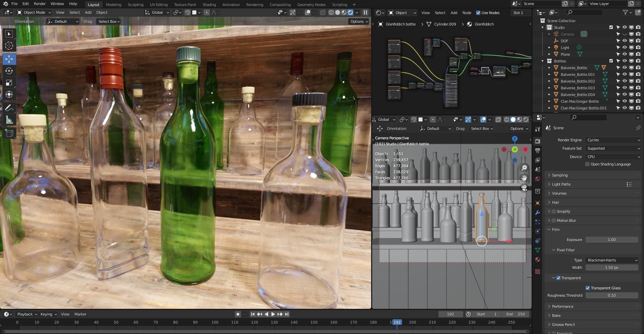Open the World properties tab
This screenshot has height=334, width=644.
click(538, 179)
